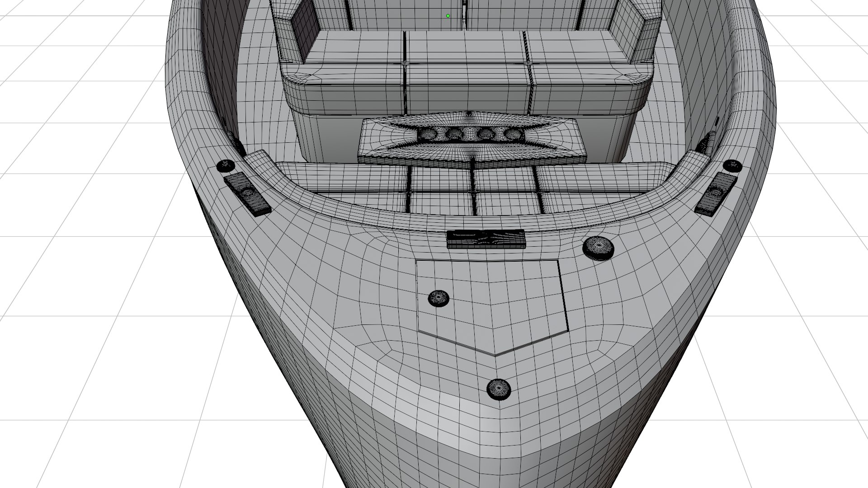Select the rightmost cup holder in the console

pyautogui.click(x=513, y=134)
